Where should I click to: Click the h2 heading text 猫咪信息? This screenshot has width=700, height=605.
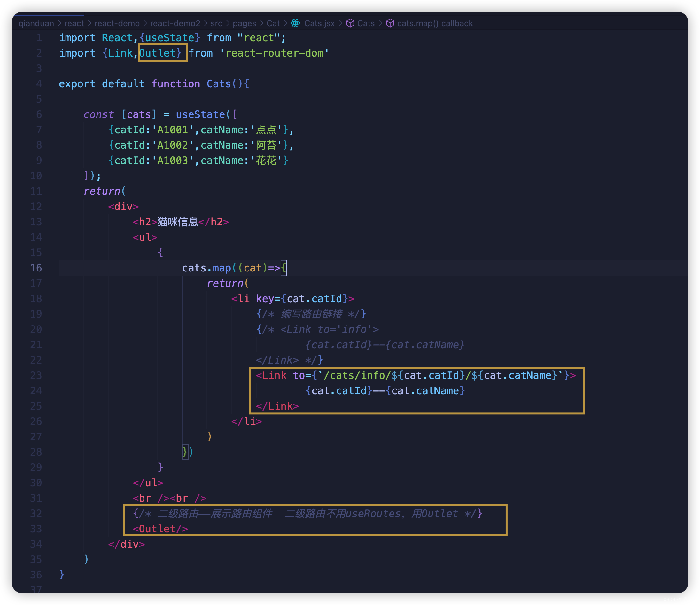(x=177, y=222)
